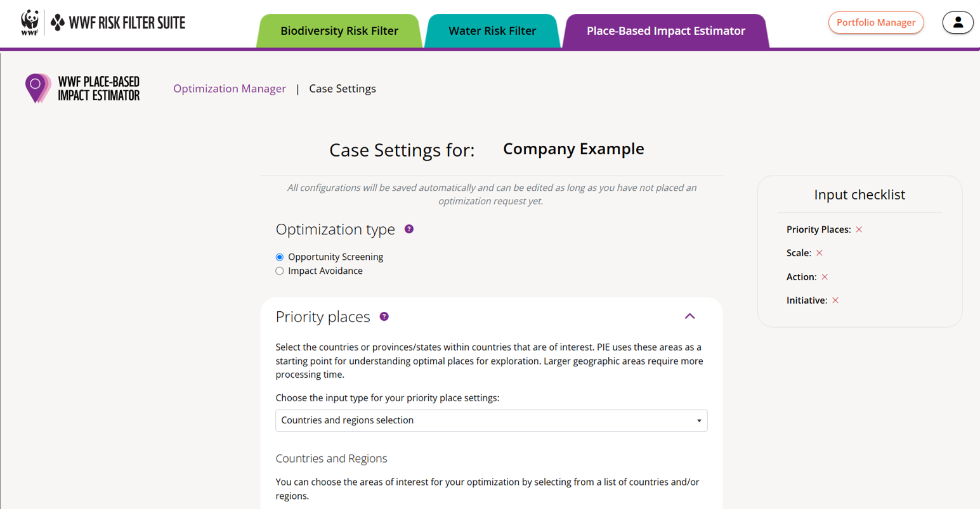Open Countries and regions selection dropdown

pos(492,421)
